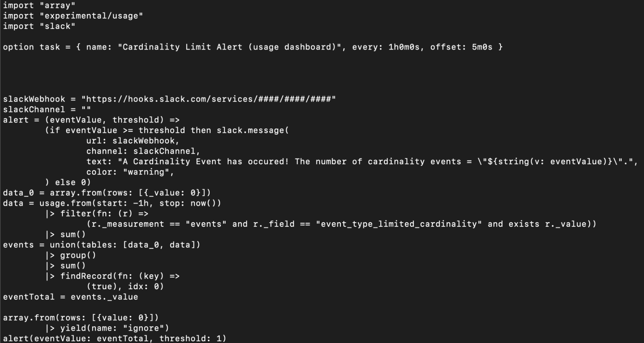Image resolution: width=644 pixels, height=343 pixels.
Task: Click the "A Cardinality Event has occured!" text
Action: coord(204,162)
